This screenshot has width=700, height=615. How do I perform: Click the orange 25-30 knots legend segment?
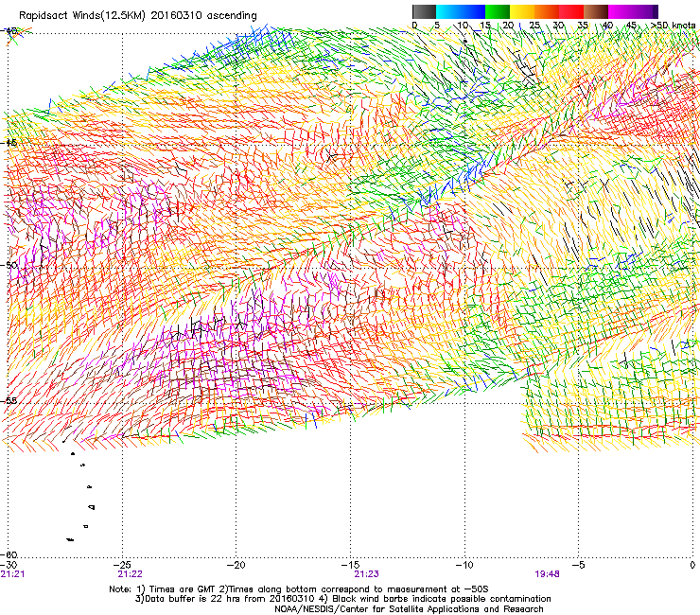547,11
